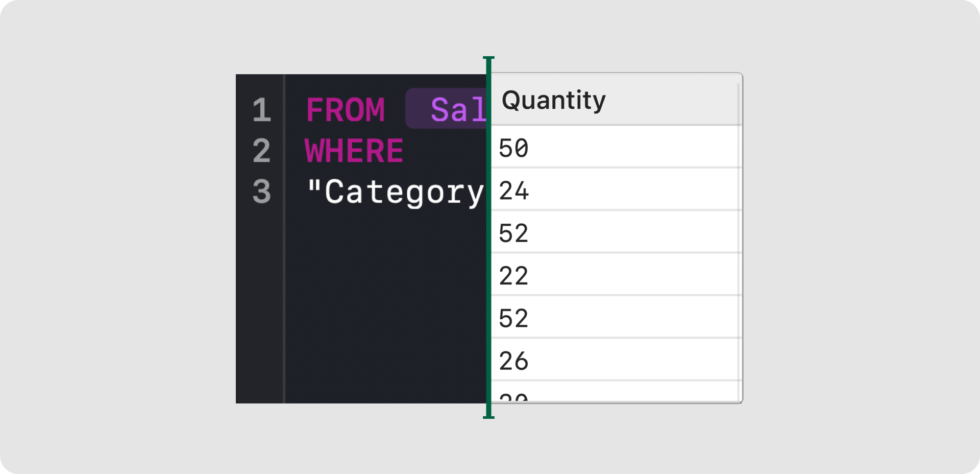The width and height of the screenshot is (980, 474).
Task: Click the "Category" string on line 3
Action: coord(396,193)
